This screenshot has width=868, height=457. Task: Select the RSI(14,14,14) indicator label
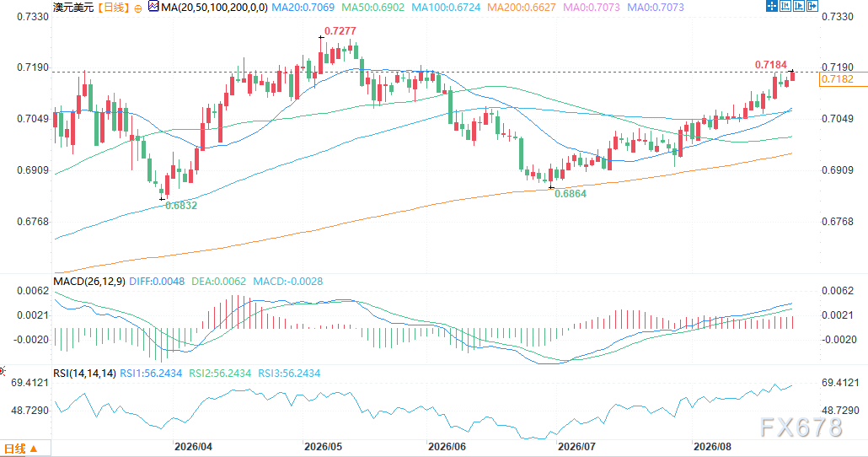[x=85, y=374]
